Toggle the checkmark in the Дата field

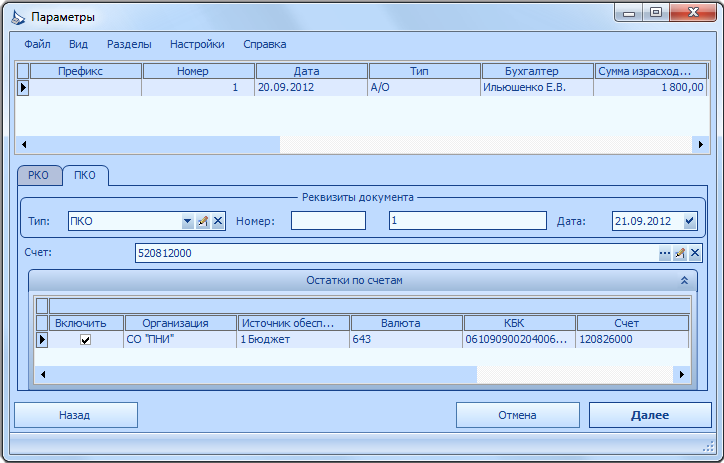coord(689,221)
